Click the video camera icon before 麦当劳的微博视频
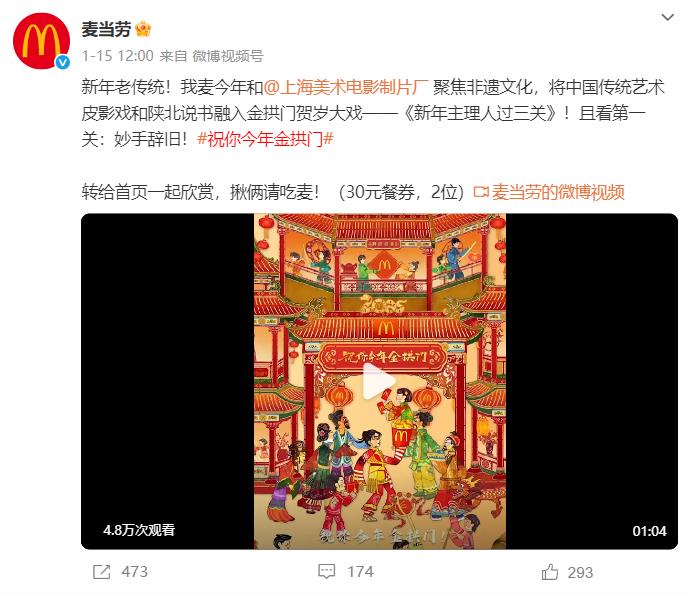The image size is (686, 594). click(481, 192)
